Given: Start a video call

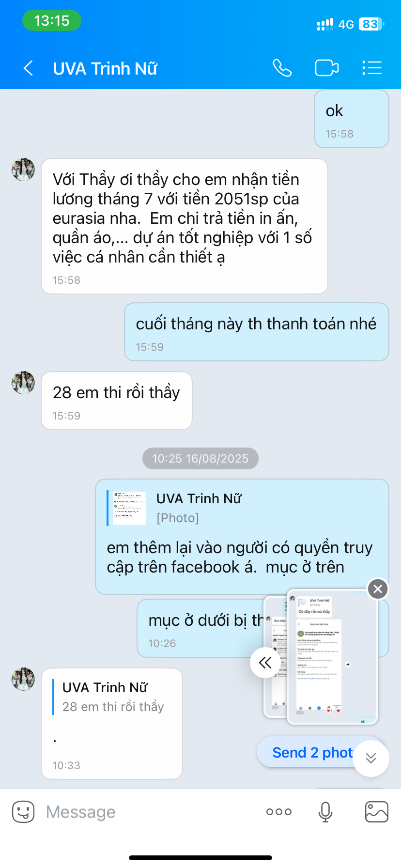Looking at the screenshot, I should (327, 68).
